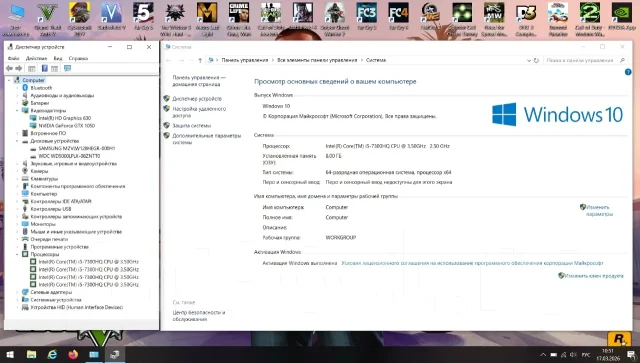Open Дополнительные параметры системы link
Viewport: 640px width, 363px height.
pyautogui.click(x=207, y=139)
